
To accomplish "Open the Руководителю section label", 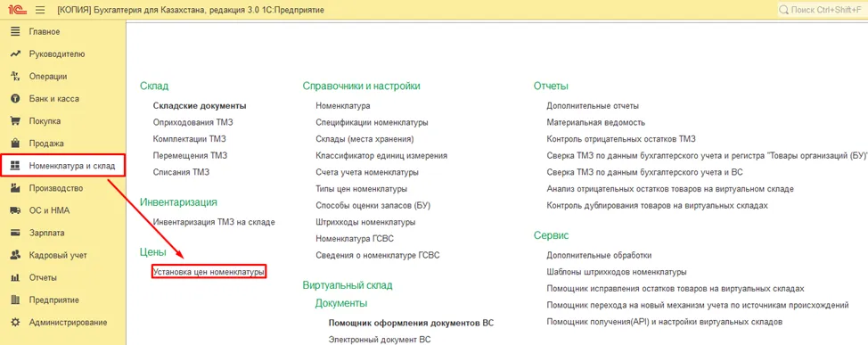I will pos(57,54).
